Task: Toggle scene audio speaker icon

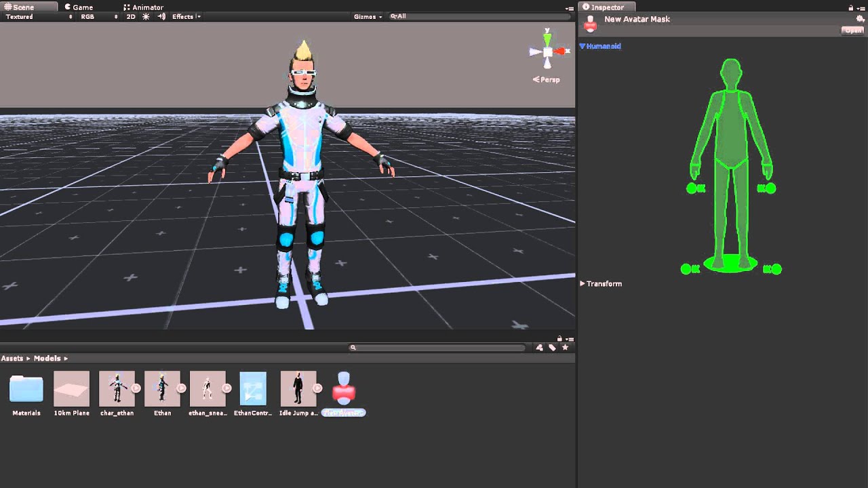Action: tap(161, 16)
